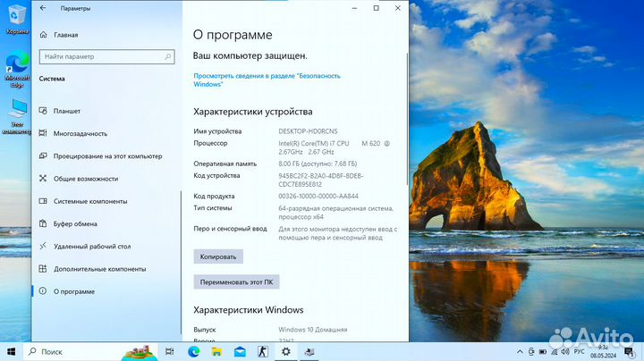Close the Параметры window
This screenshot has width=644, height=361.
(x=397, y=8)
